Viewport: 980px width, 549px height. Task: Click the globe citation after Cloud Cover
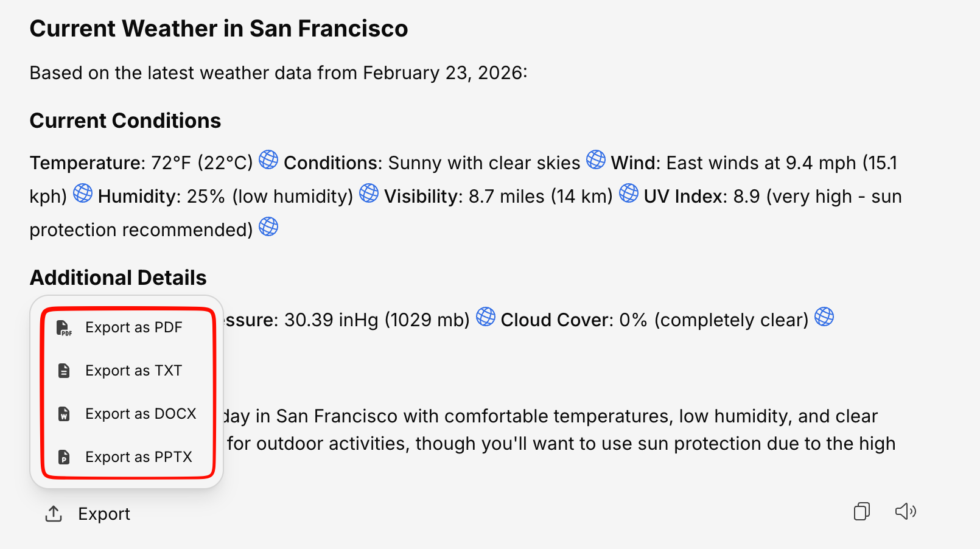click(x=824, y=317)
